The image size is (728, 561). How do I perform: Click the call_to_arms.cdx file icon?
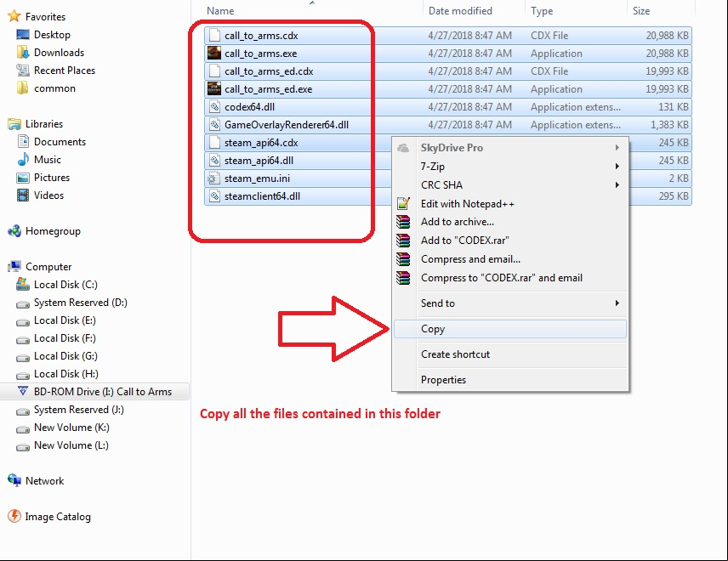[214, 35]
